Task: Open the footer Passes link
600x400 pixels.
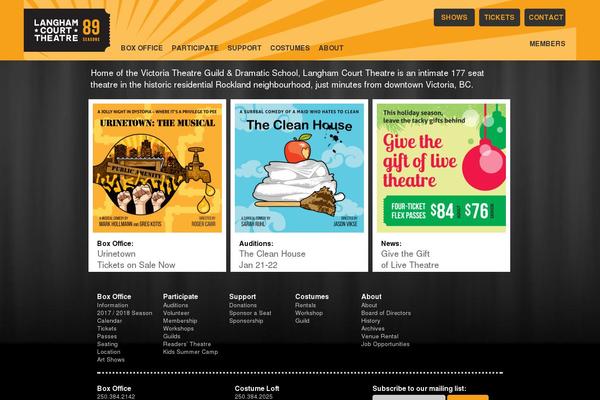Action: (107, 336)
